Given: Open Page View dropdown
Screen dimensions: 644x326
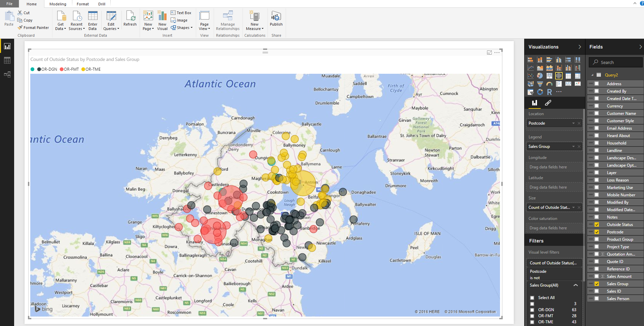Looking at the screenshot, I should coord(204,21).
